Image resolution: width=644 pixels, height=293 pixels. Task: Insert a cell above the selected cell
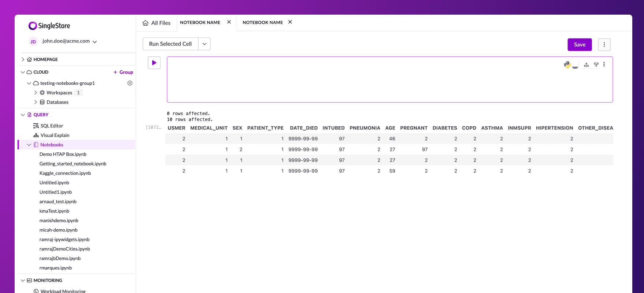coord(586,64)
